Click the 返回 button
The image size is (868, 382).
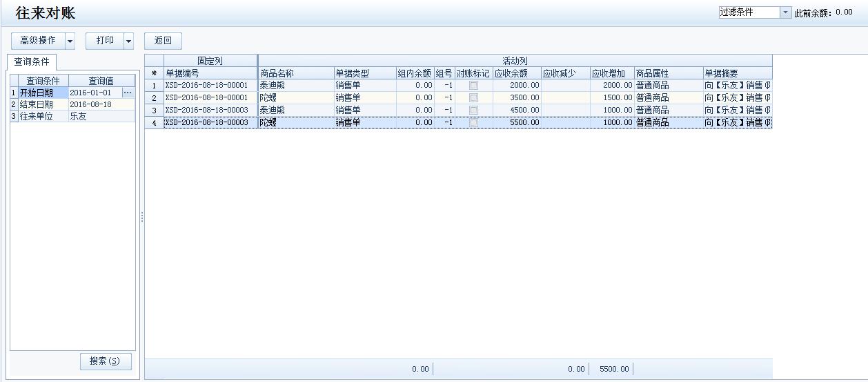(163, 41)
